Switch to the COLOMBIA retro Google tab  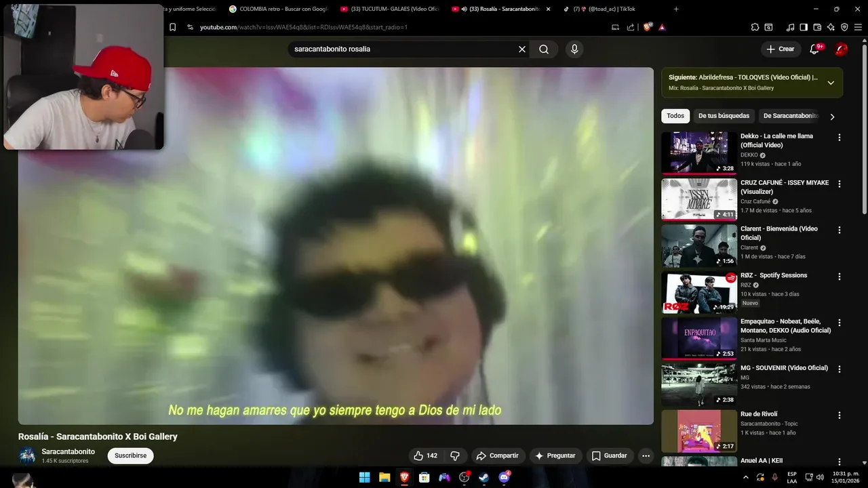pos(278,9)
